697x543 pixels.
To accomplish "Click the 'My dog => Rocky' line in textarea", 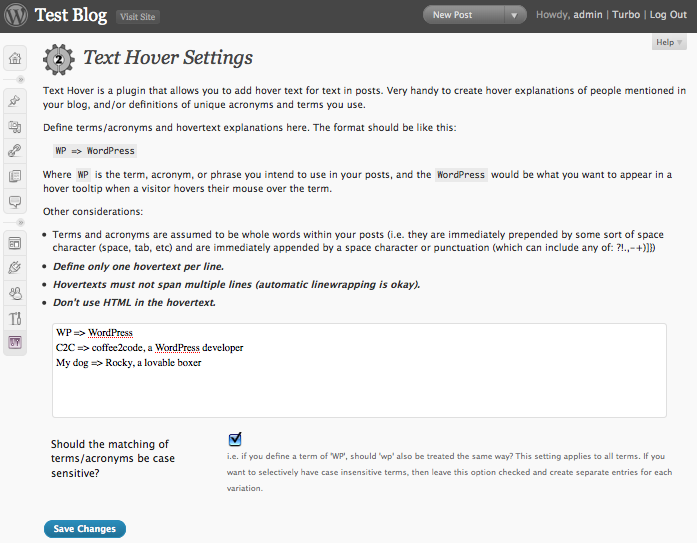I will click(128, 363).
